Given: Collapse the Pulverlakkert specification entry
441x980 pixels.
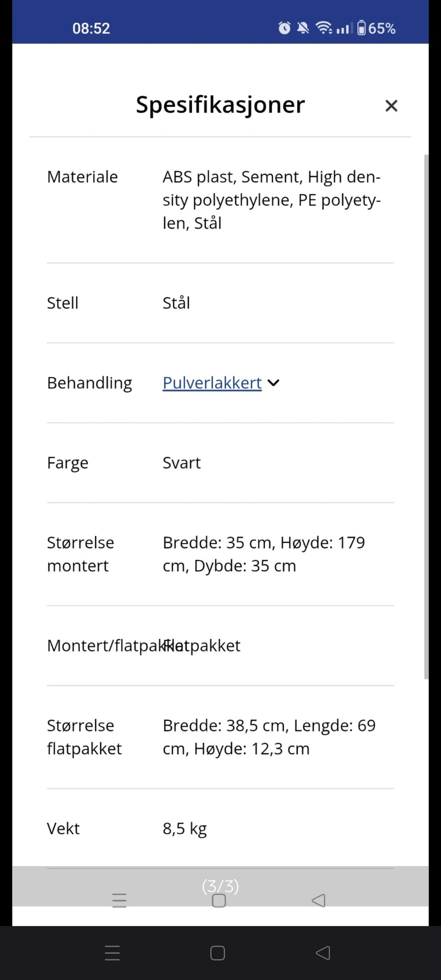Looking at the screenshot, I should coord(274,383).
